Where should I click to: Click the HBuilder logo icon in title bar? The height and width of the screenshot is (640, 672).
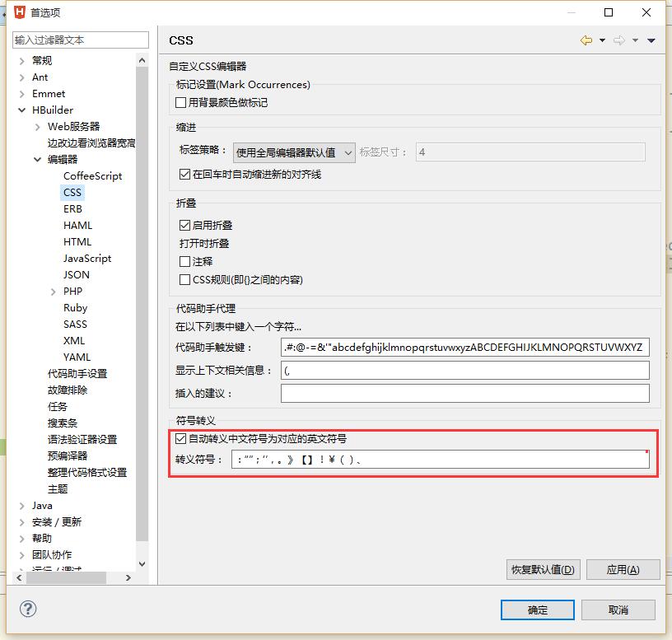coord(20,12)
